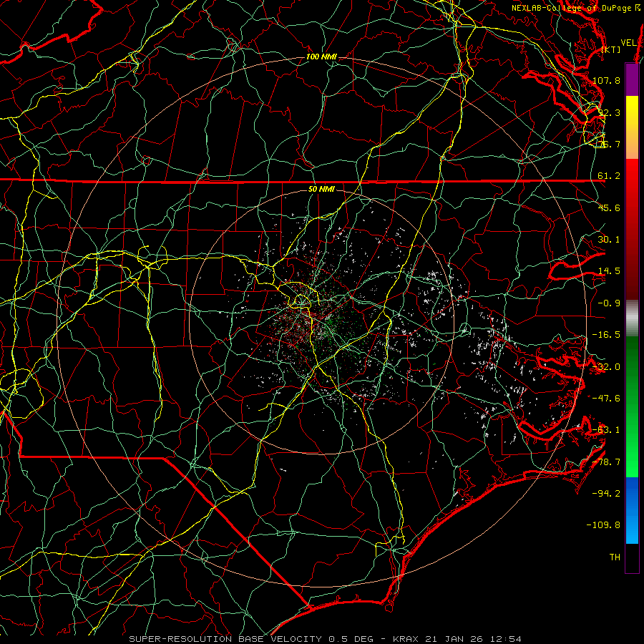Click the VEL legend title
Screen dimensions: 644x644
pos(628,43)
